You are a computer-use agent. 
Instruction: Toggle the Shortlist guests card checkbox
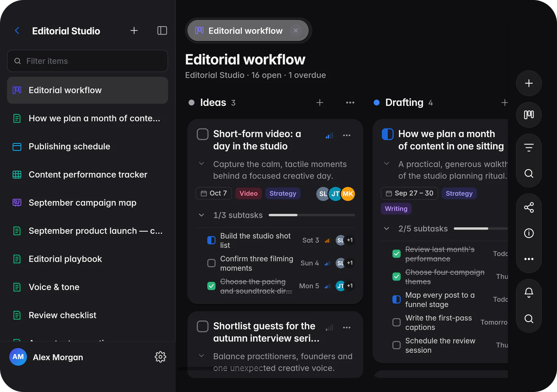pos(203,326)
